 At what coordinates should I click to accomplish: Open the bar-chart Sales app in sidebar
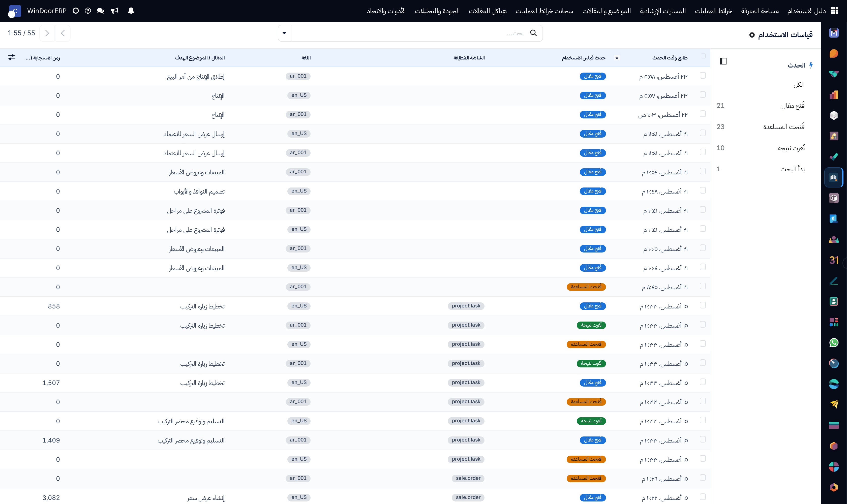coord(834,95)
